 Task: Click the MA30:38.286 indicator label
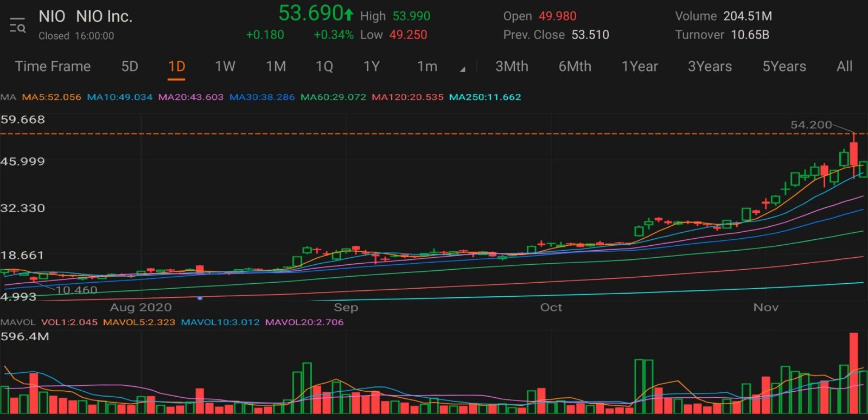(262, 97)
